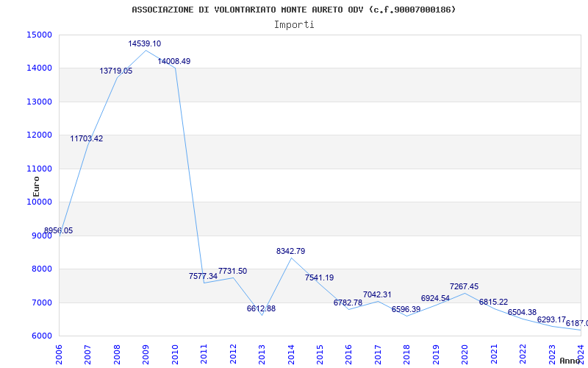
Task: Select the data label 6782.78
Action: click(348, 302)
